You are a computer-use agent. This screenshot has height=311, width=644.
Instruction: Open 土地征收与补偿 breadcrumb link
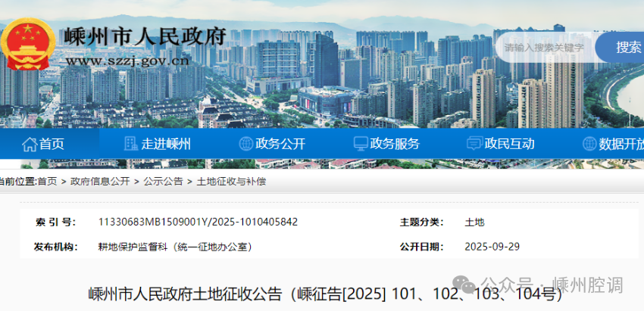231,182
